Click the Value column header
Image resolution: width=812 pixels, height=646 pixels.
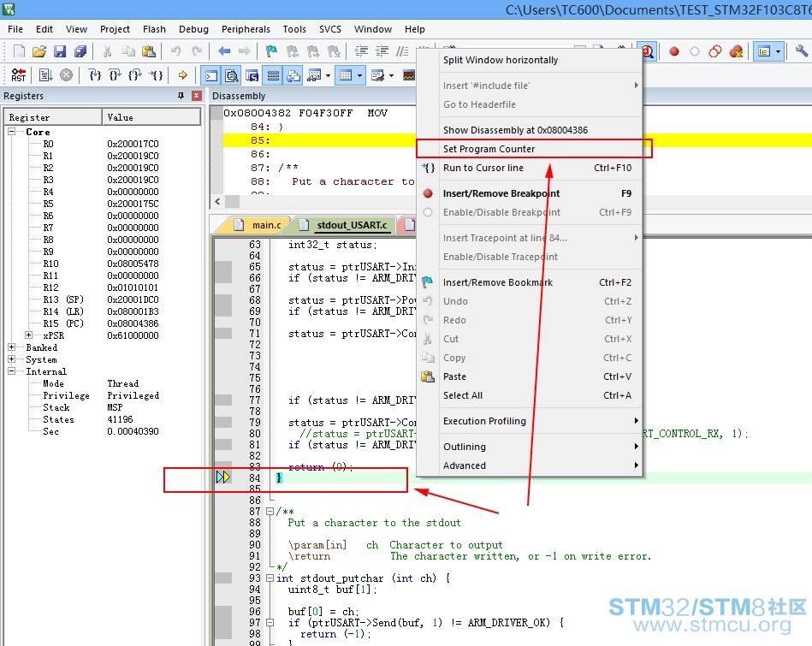point(151,117)
